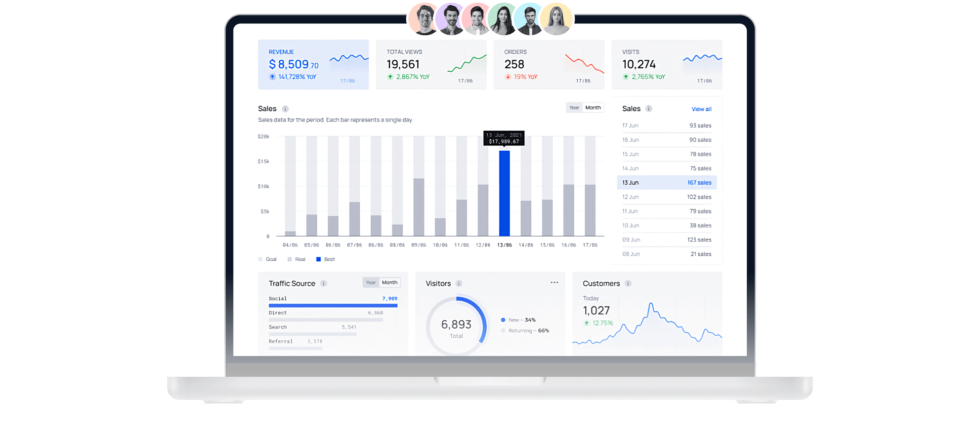980x448 pixels.
Task: Open Visitors card three-dot menu
Action: pyautogui.click(x=554, y=282)
